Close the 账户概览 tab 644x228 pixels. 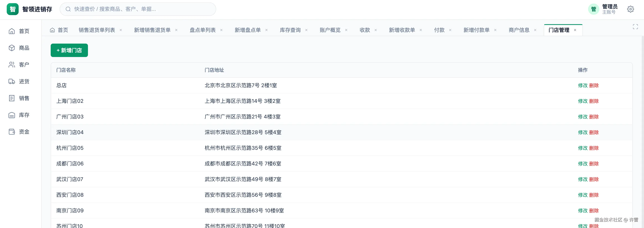click(346, 30)
